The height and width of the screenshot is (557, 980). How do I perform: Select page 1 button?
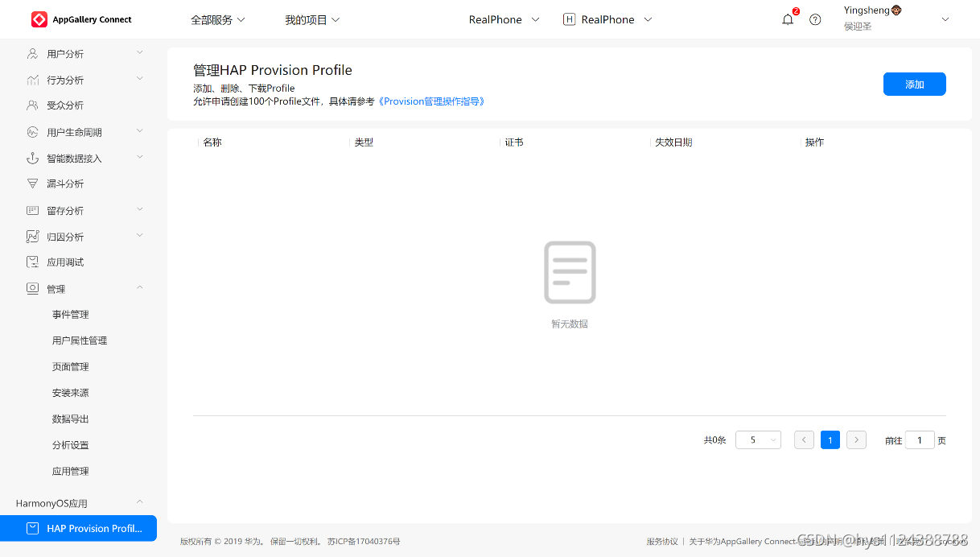click(x=830, y=439)
